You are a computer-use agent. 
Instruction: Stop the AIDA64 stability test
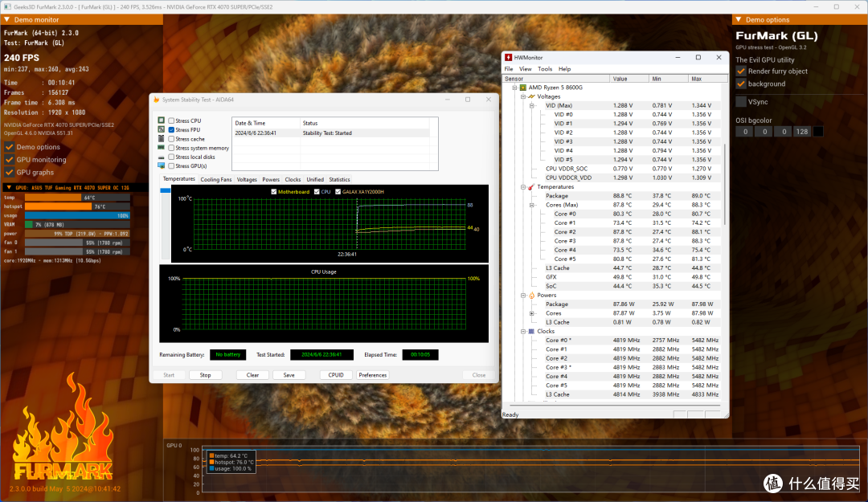pyautogui.click(x=206, y=375)
